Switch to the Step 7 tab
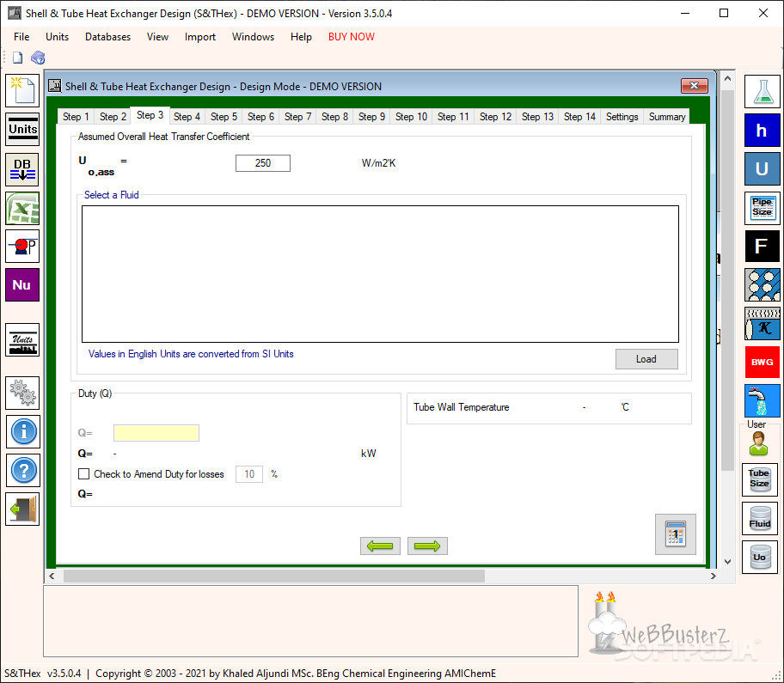This screenshot has width=784, height=683. pyautogui.click(x=297, y=117)
